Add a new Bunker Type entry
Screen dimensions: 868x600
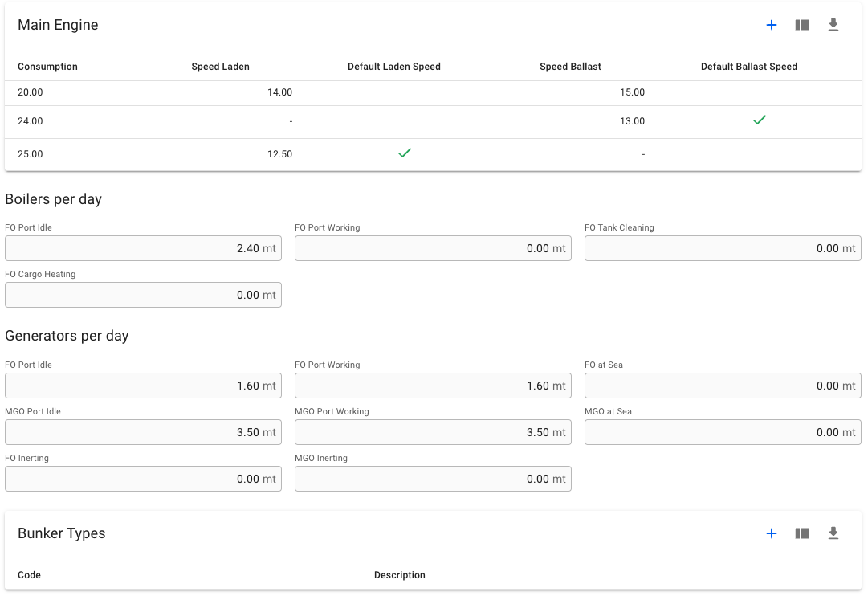click(772, 533)
